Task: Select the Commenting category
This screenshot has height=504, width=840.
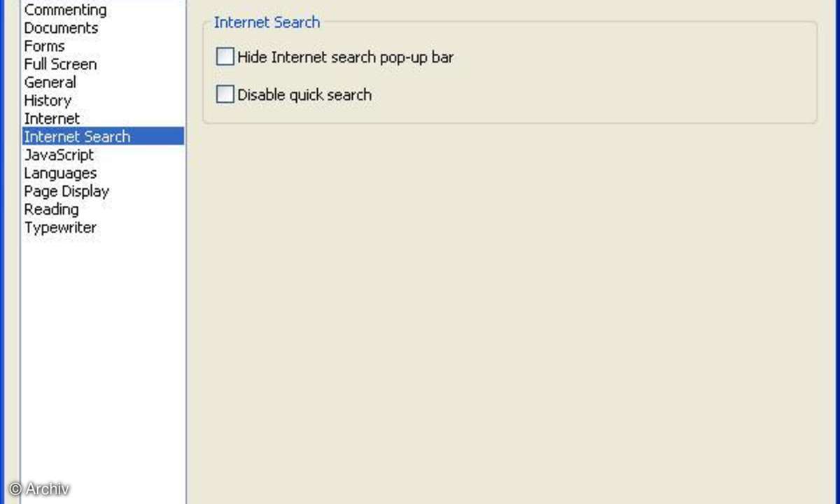Action: pos(65,10)
